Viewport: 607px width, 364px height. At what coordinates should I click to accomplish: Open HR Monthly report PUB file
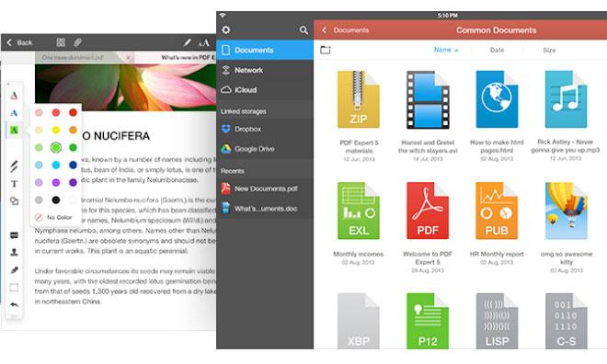pos(497,210)
